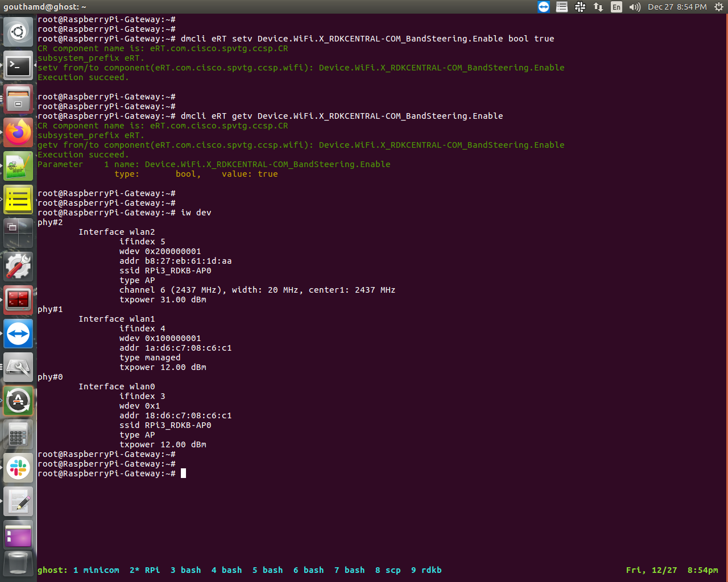Open the volume indicator in top panel

click(x=635, y=7)
